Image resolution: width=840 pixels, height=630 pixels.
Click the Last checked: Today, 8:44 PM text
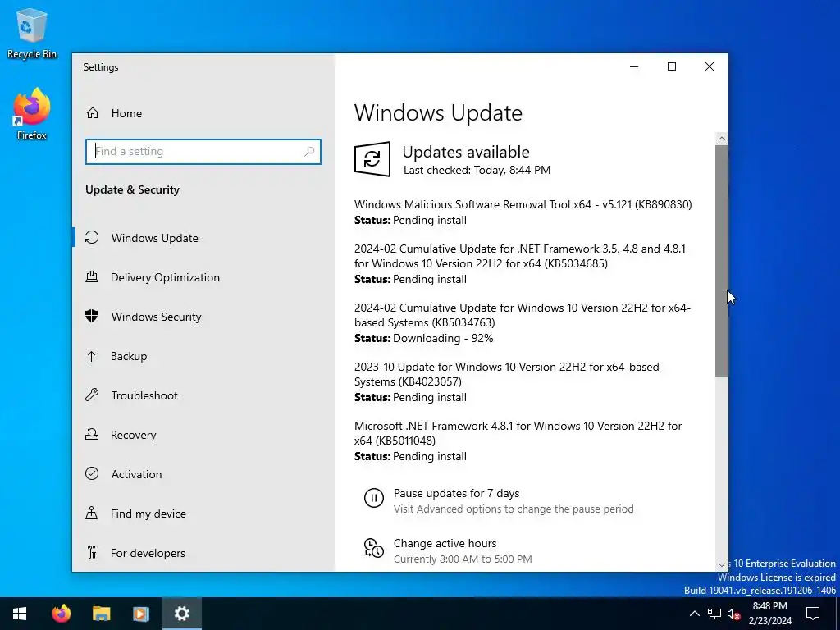477,171
